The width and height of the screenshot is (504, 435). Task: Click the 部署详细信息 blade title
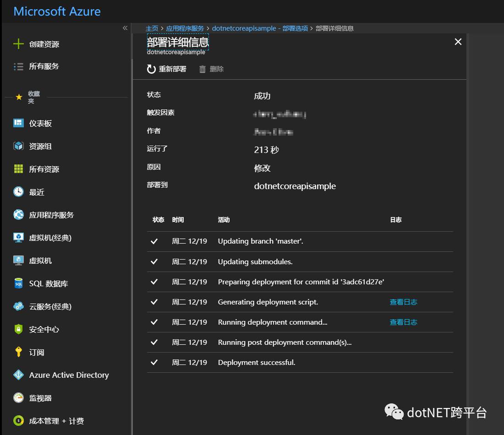click(178, 42)
